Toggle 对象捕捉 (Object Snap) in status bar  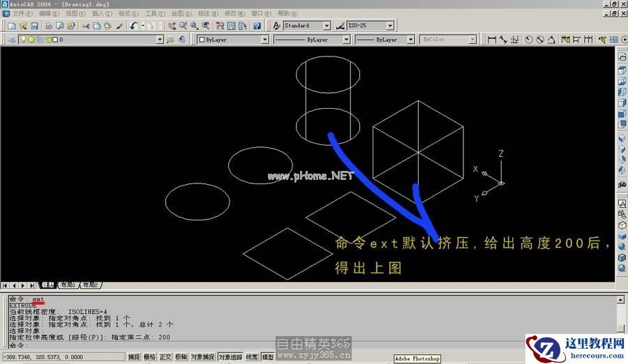202,357
